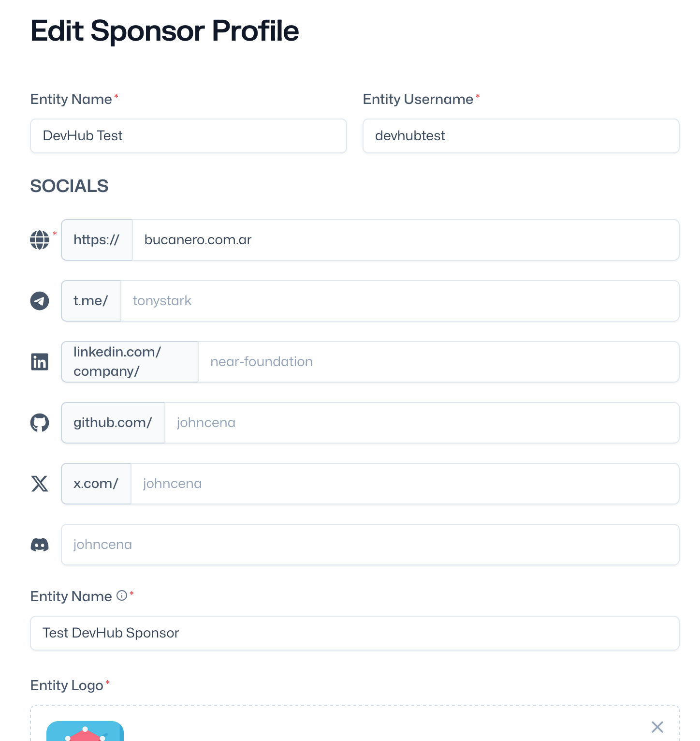Screen dimensions: 700x741
Task: Click the website globe icon
Action: click(x=40, y=240)
